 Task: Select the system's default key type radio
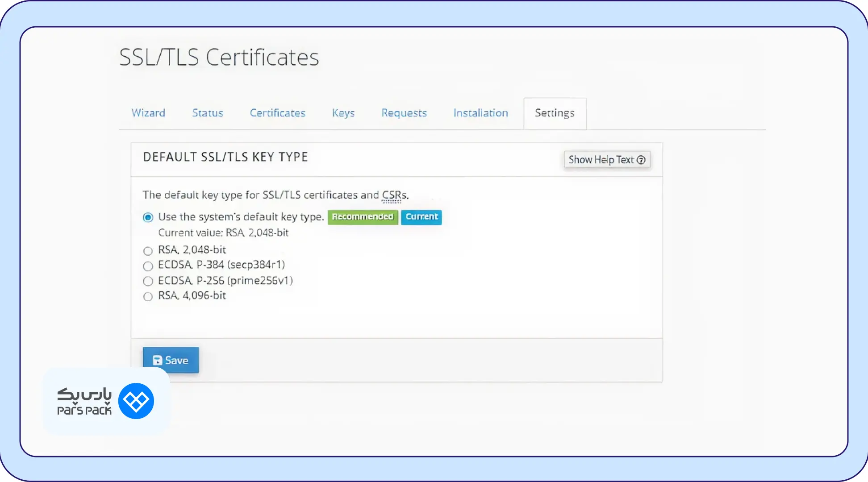[148, 217]
